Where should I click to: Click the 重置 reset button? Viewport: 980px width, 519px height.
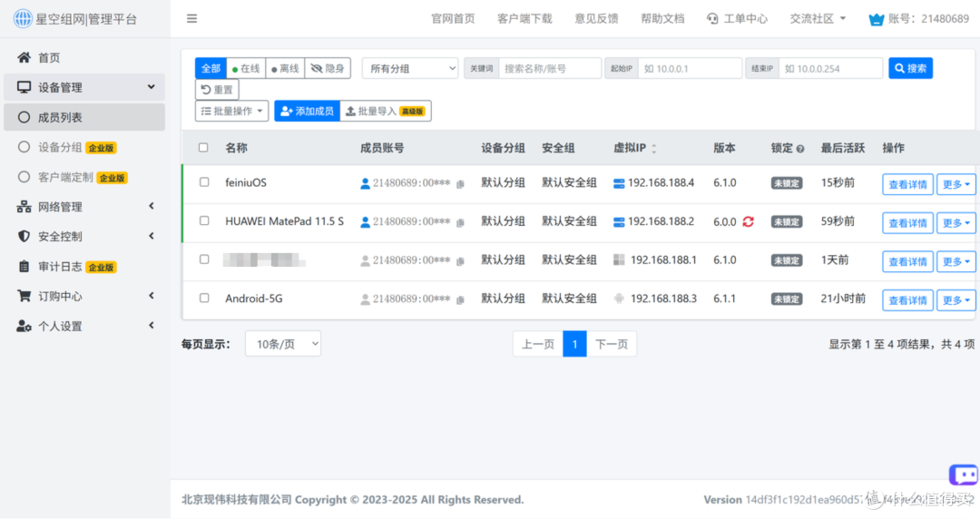(x=217, y=90)
